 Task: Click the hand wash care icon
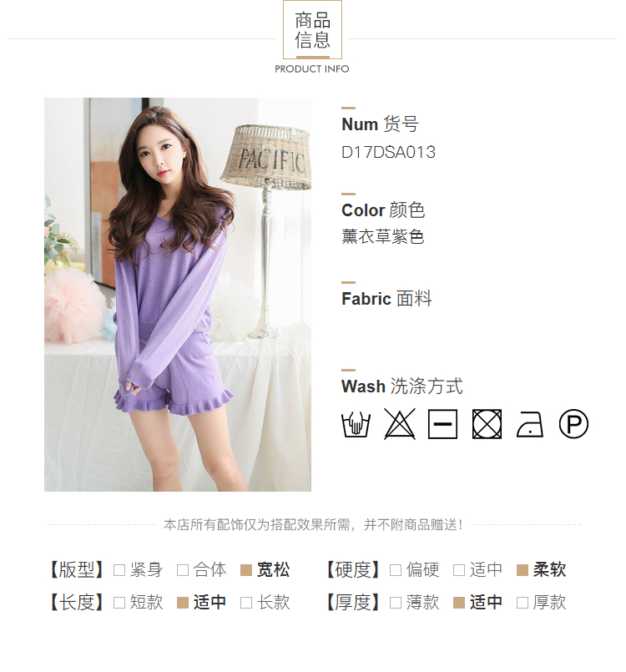coord(356,424)
